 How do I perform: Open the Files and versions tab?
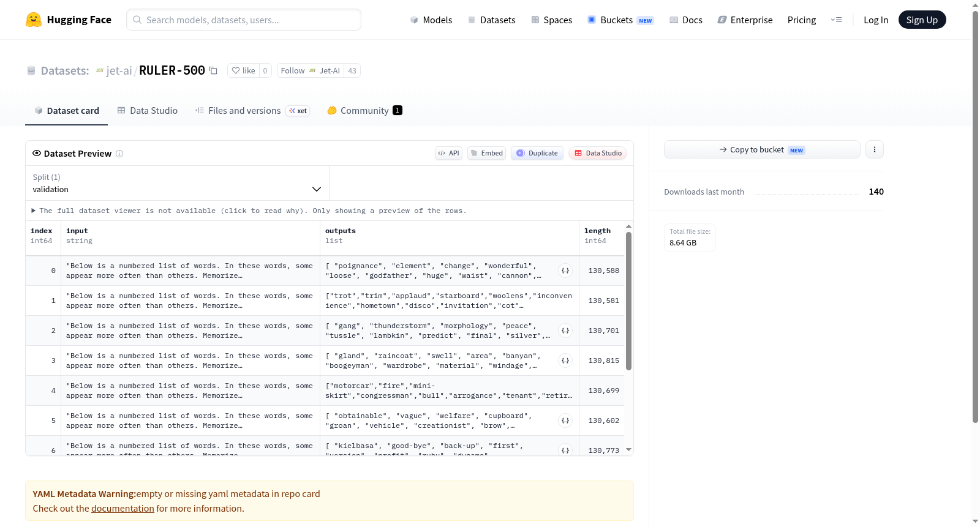[252, 110]
